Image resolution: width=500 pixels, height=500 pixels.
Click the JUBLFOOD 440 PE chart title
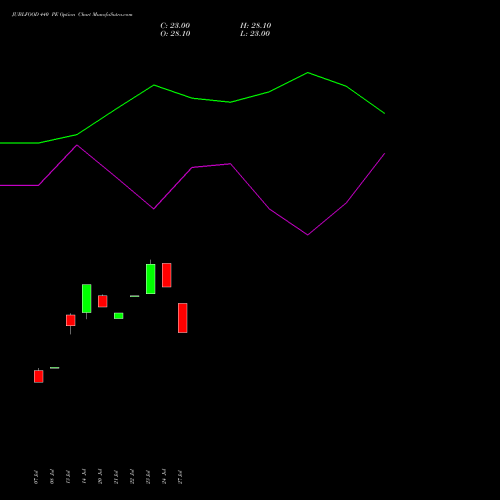click(72, 15)
